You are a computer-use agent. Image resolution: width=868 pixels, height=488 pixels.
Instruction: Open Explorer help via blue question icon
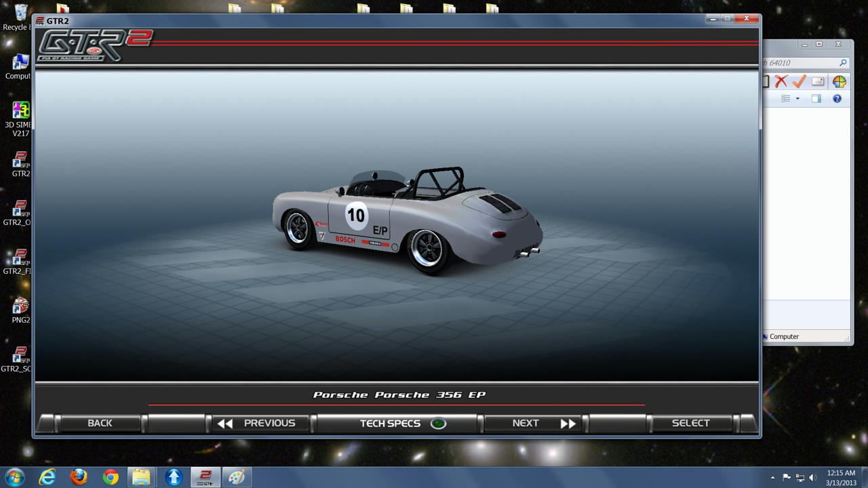pos(837,99)
